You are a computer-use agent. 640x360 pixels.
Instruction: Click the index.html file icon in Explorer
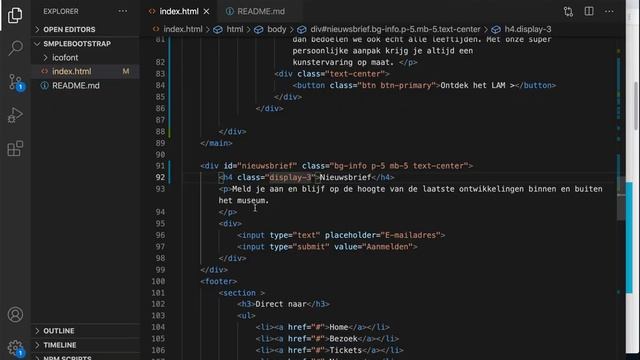[44, 71]
